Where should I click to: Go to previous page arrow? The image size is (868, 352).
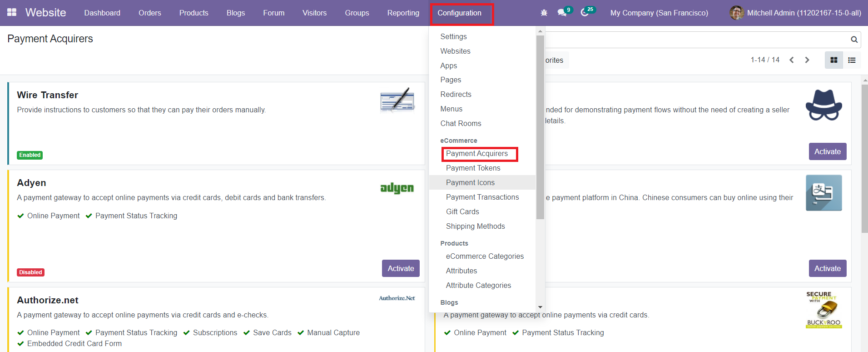coord(792,60)
